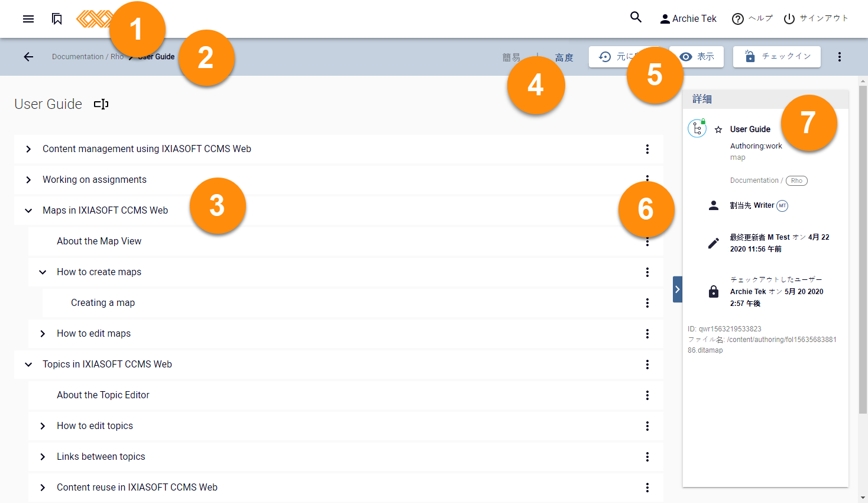868x503 pixels.
Task: Click the map object icon in details
Action: click(x=697, y=128)
